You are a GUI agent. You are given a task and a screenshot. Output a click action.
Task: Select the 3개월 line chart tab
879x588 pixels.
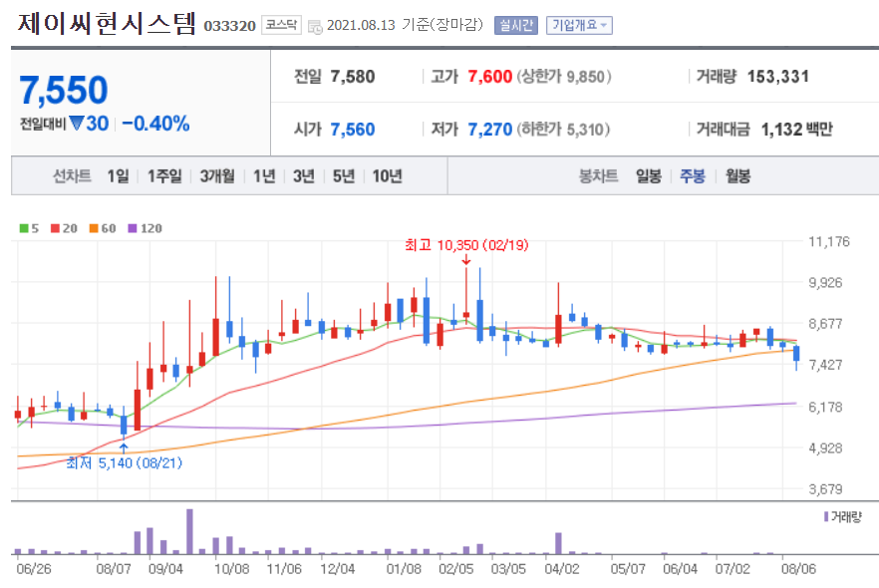(x=217, y=176)
